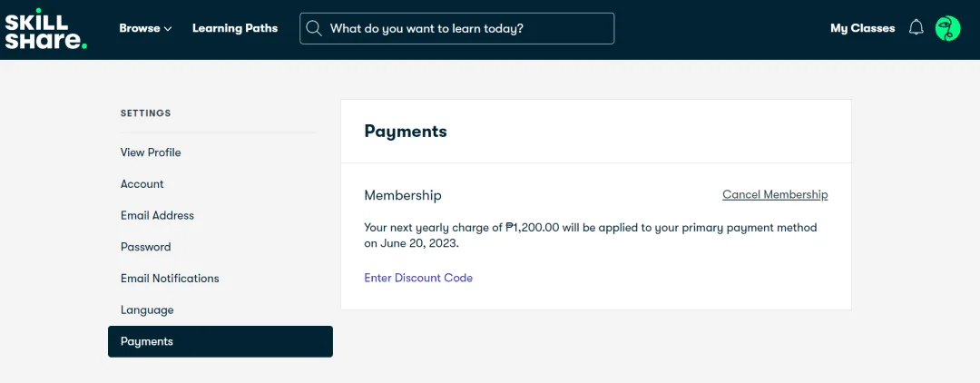Open the notifications bell
This screenshot has height=383, width=980.
(x=916, y=28)
